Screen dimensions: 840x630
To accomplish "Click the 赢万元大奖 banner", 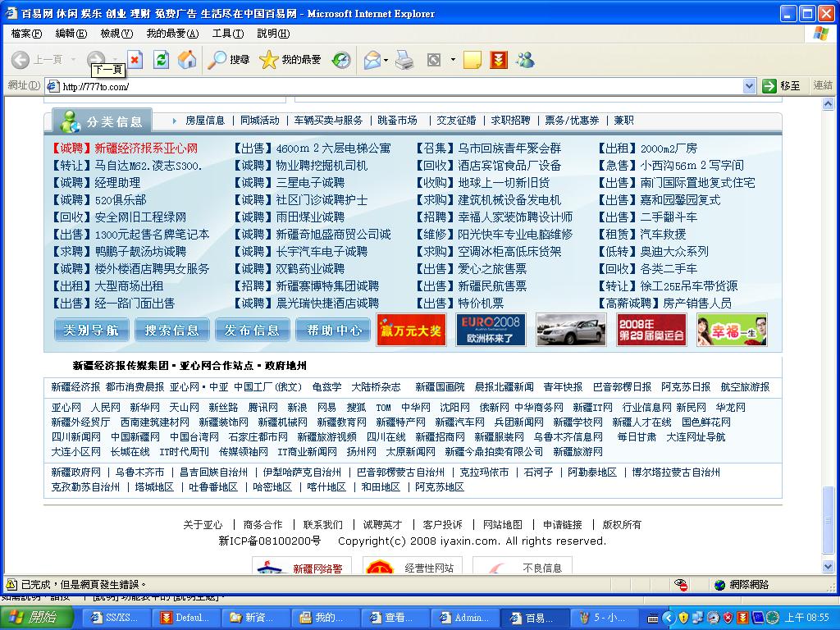I will (x=411, y=330).
